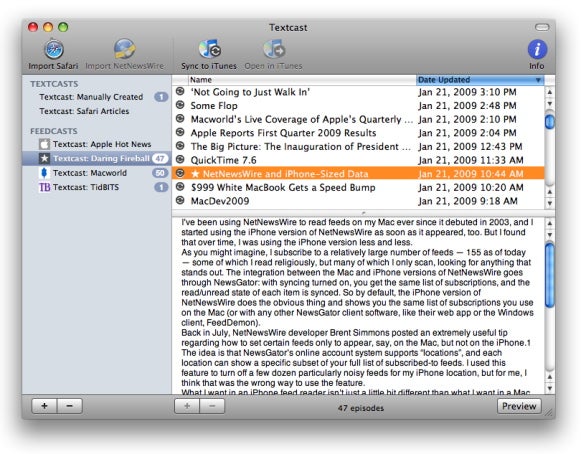Click the toolbar toggle pill in title bar

pyautogui.click(x=542, y=27)
